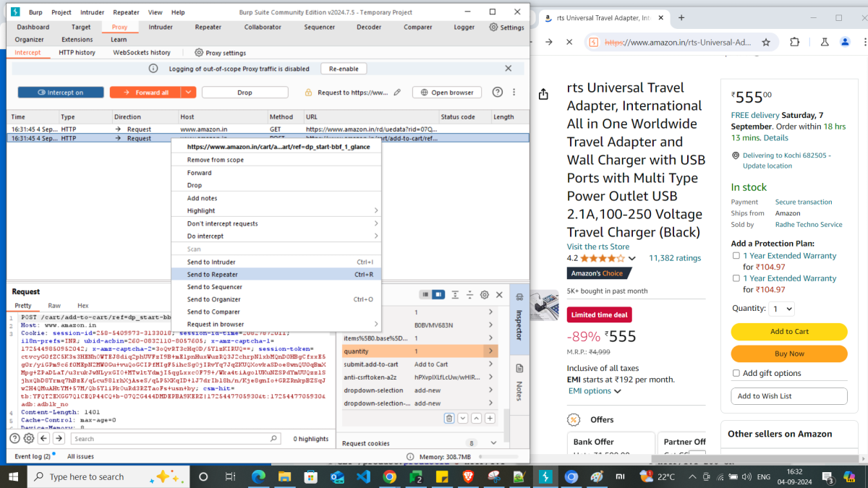Expand Don't intercept requests submenu

pos(376,223)
